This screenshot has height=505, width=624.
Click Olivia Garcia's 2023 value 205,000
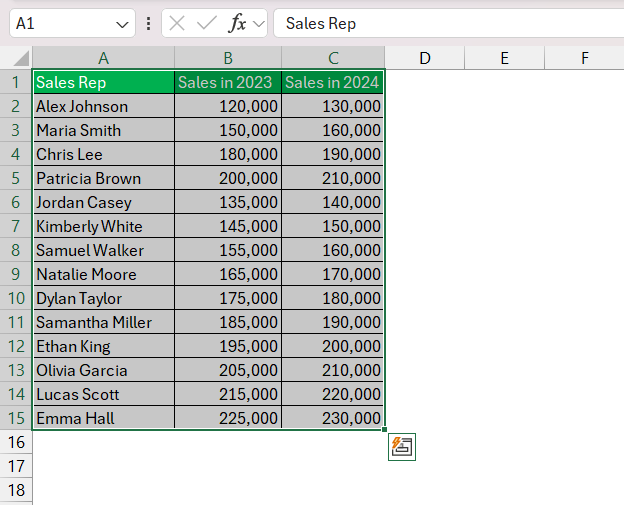[228, 370]
